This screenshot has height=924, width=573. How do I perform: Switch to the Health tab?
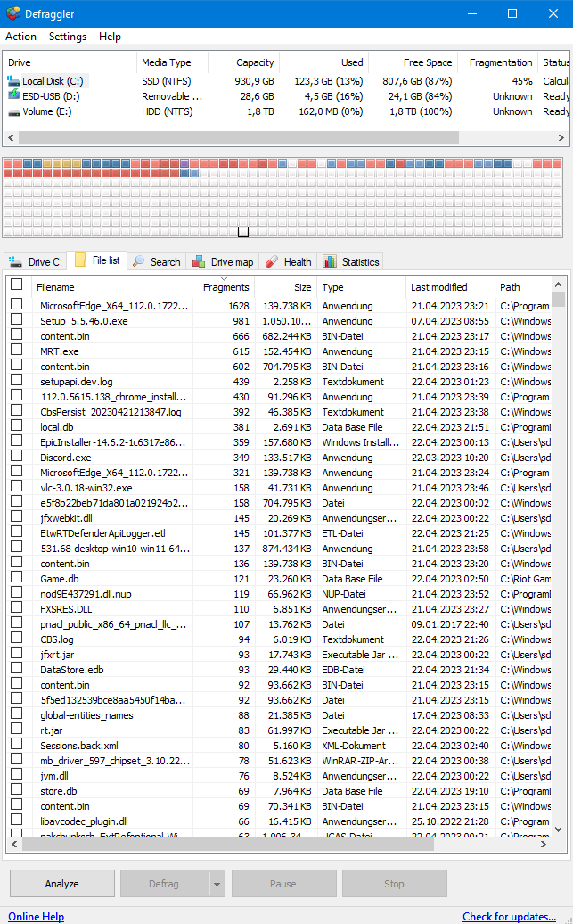[x=288, y=261]
